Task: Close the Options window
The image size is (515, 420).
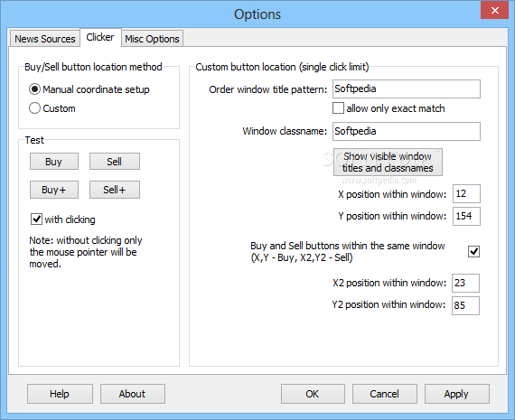Action: tap(494, 10)
